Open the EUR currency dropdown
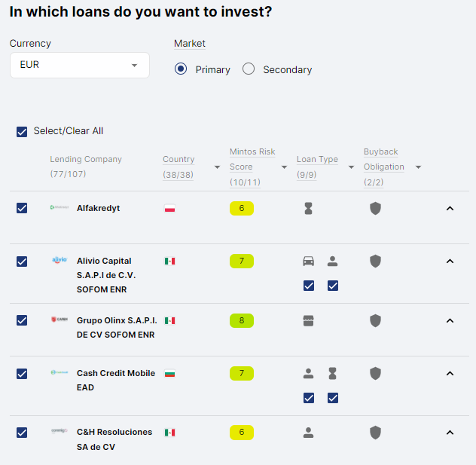 click(79, 65)
